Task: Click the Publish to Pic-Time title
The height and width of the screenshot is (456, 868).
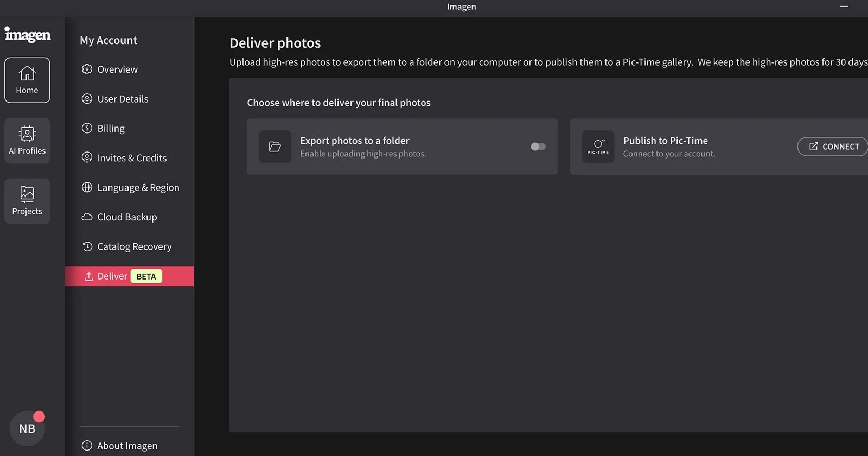Action: tap(665, 141)
